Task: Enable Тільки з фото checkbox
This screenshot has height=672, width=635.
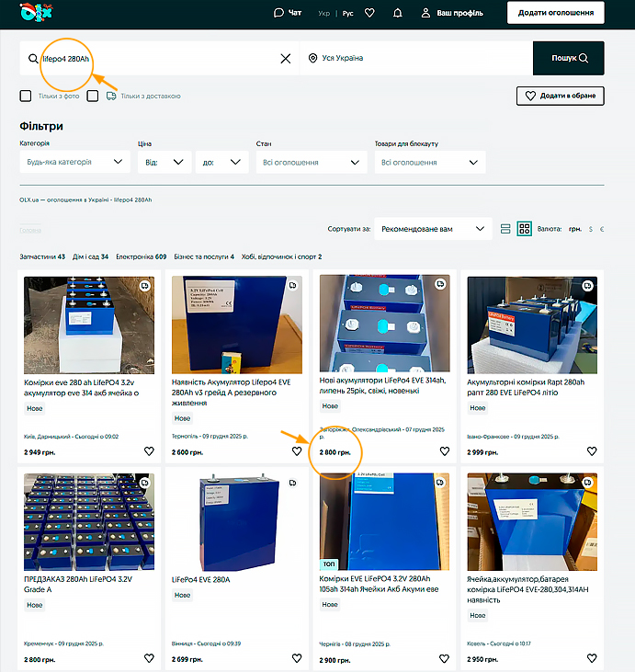Action: tap(26, 96)
